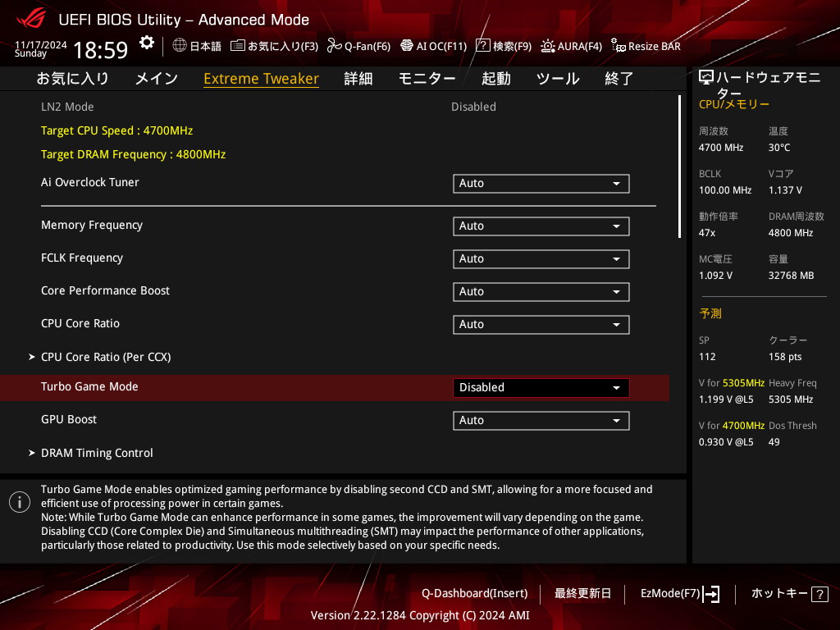
Task: Open favorites list icon (F3)
Action: point(238,46)
